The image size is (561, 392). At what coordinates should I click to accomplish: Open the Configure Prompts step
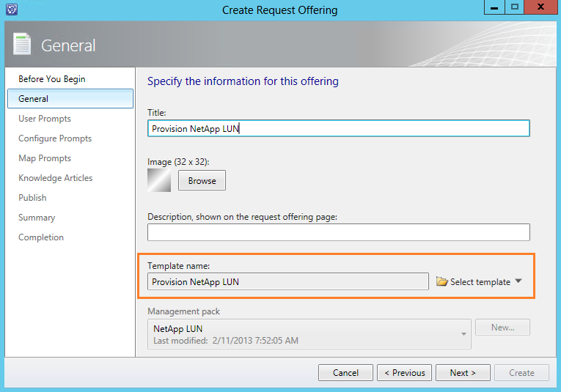[55, 138]
